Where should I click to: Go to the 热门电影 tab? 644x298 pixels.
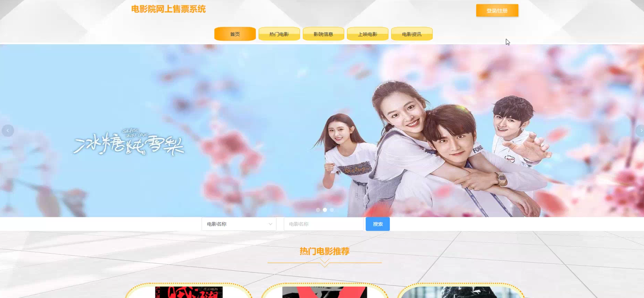pos(279,34)
